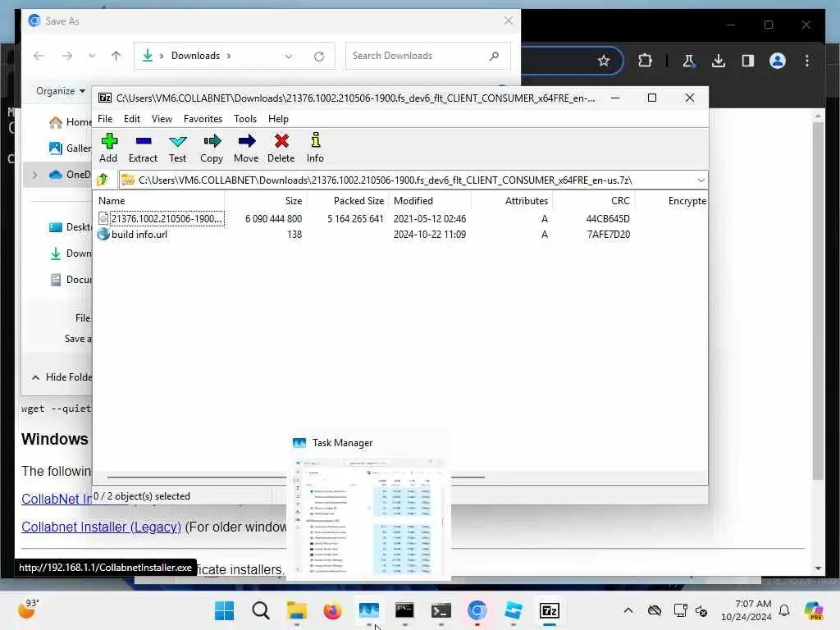Open the weather widget showing 93°
The image size is (840, 630).
[x=29, y=609]
